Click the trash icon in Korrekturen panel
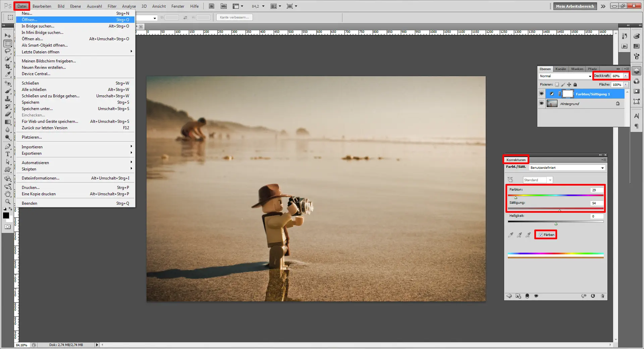 [x=602, y=296]
